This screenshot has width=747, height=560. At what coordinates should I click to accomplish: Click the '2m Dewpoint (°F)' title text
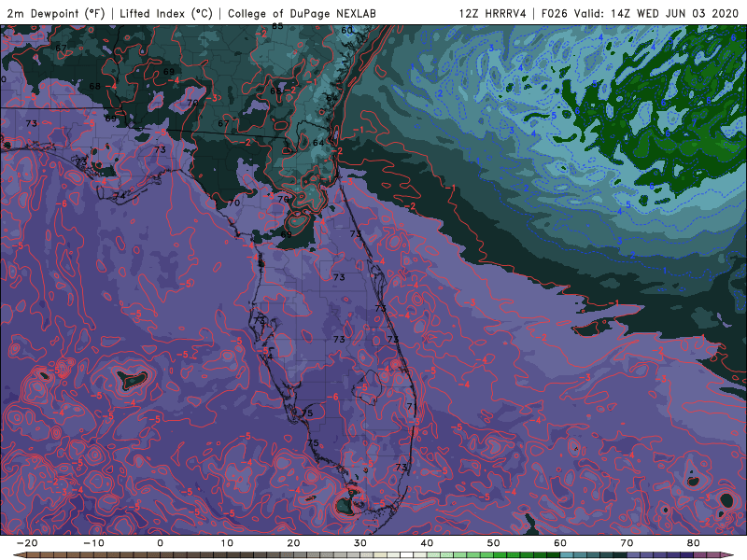56,13
